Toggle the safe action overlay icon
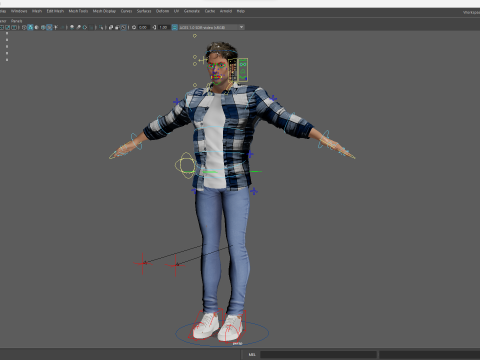 coord(7,27)
